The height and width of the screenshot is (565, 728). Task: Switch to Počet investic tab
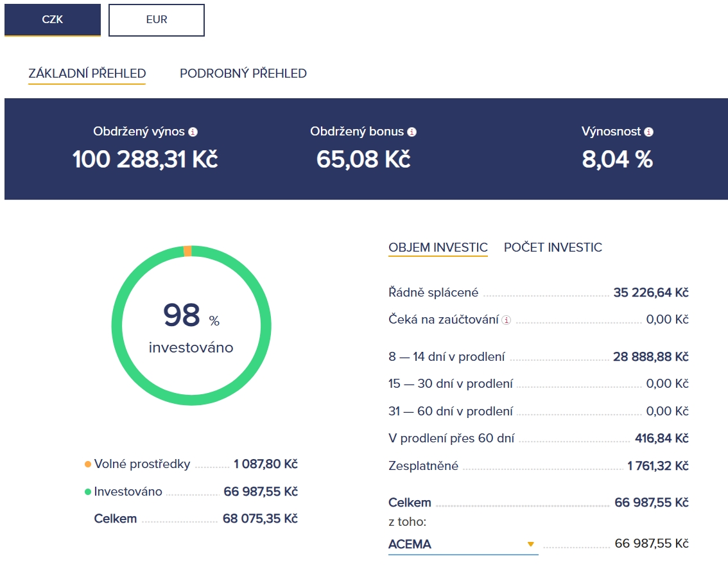tap(553, 247)
